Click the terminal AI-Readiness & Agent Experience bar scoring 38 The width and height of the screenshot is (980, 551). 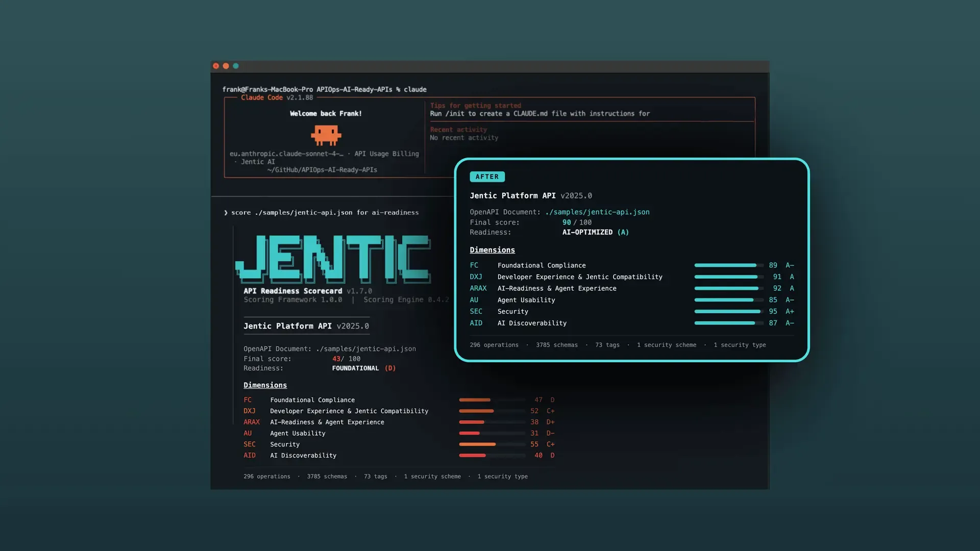click(492, 422)
